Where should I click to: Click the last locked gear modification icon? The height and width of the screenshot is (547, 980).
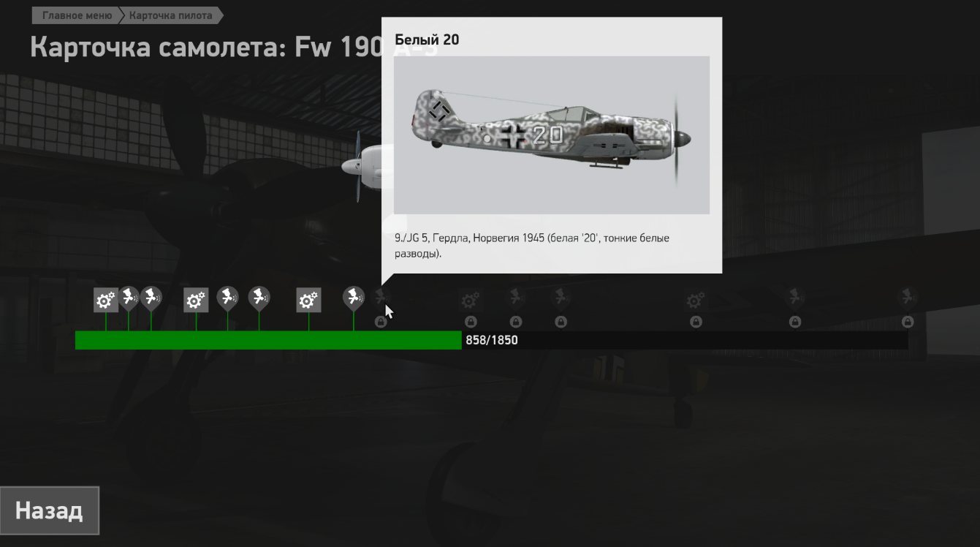[x=695, y=300]
